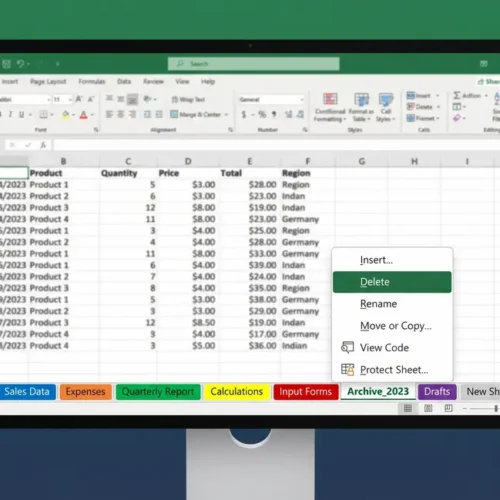The height and width of the screenshot is (500, 500).
Task: Open Conditional Formatting menu
Action: (330, 107)
